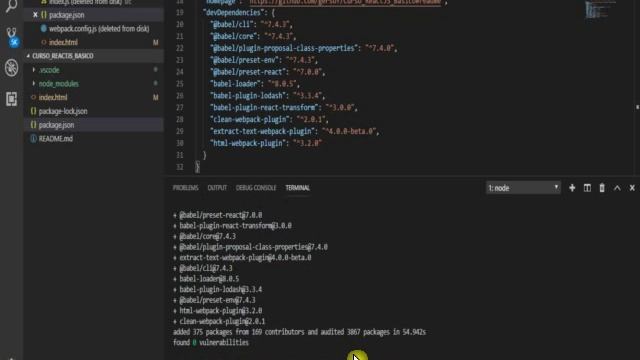This screenshot has height=360, width=640.
Task: Open the Search view in activity bar
Action: [11, 6]
